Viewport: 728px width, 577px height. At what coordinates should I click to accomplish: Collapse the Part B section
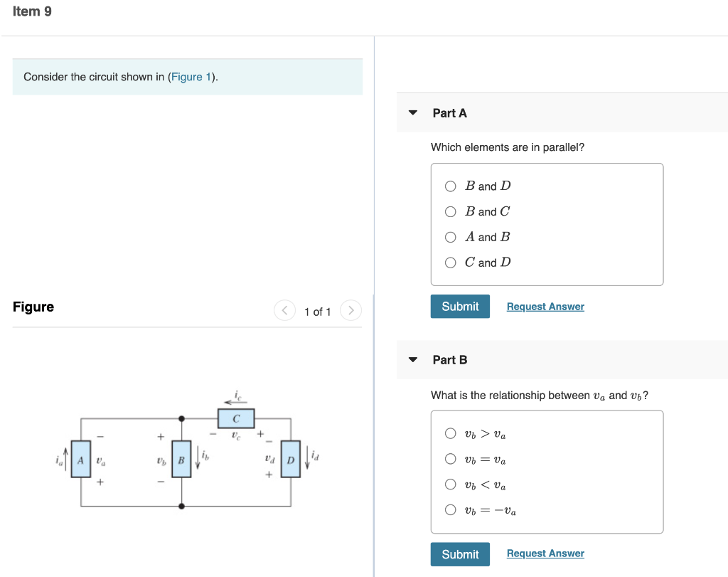(413, 360)
